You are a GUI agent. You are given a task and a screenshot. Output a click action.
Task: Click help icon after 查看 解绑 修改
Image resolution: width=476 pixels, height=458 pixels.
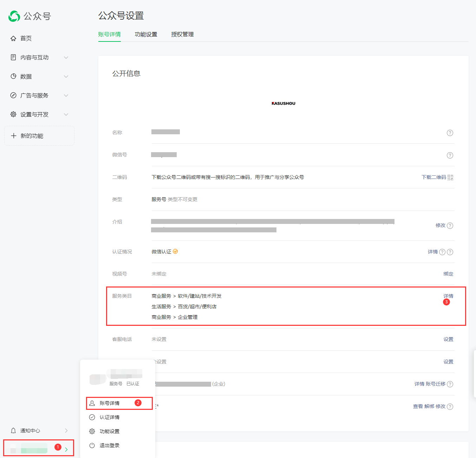[x=450, y=407]
